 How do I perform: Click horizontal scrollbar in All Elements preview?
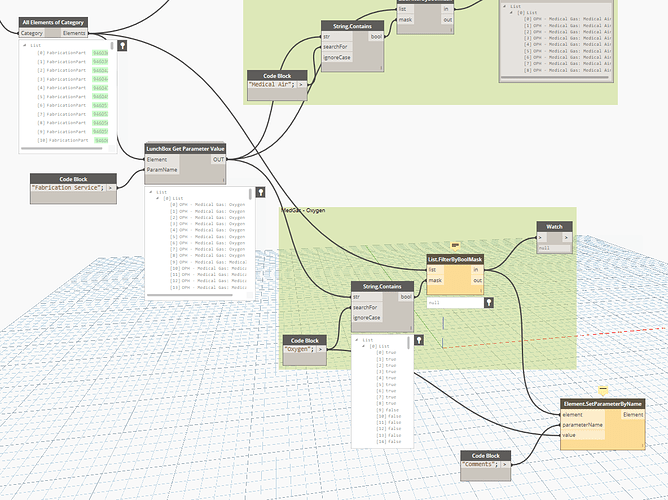click(x=62, y=149)
